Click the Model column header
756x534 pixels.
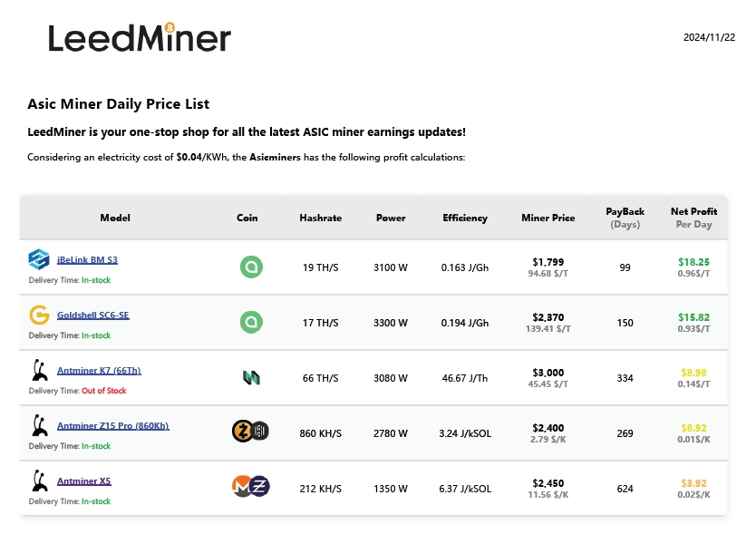point(115,218)
